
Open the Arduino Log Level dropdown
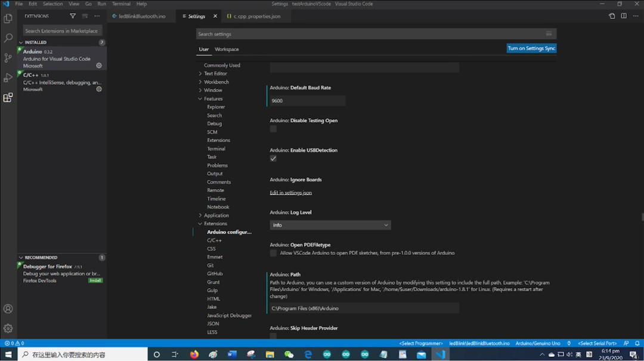point(330,224)
